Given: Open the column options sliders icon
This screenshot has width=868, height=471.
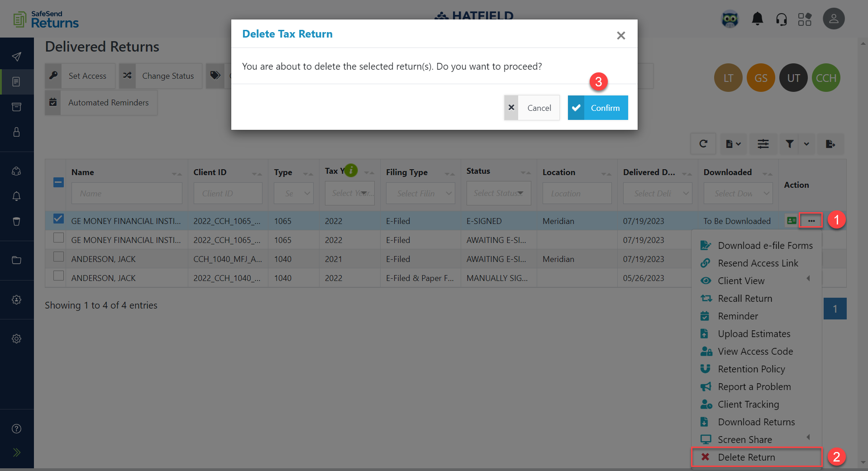Looking at the screenshot, I should [763, 144].
